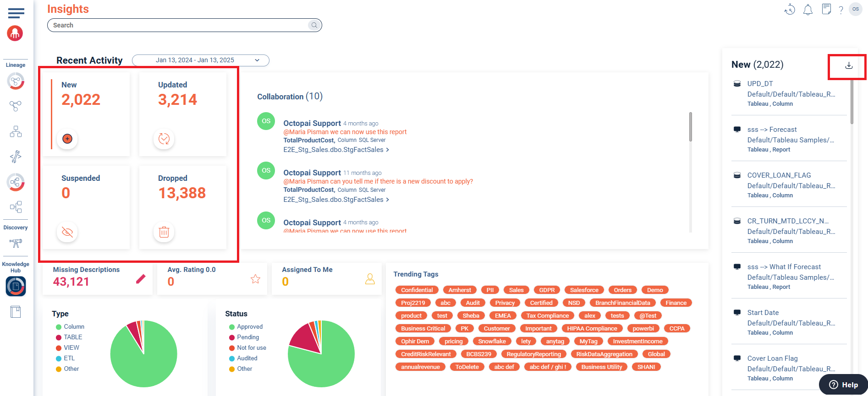This screenshot has width=868, height=396.
Task: Select the GDPR trending tag
Action: [547, 290]
